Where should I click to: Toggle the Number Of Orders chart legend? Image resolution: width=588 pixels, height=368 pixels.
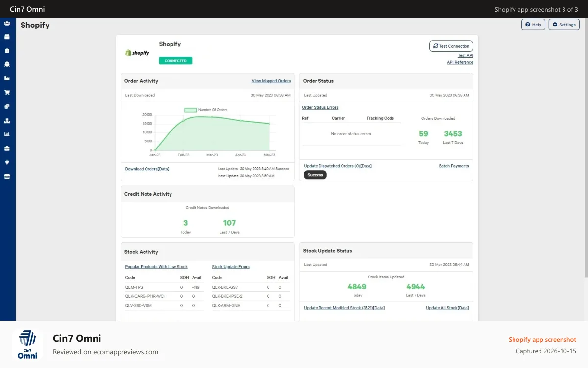coord(206,110)
